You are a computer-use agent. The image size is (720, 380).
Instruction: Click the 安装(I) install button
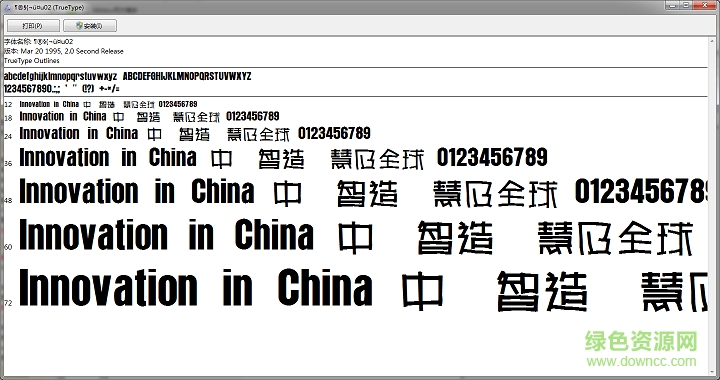pyautogui.click(x=90, y=26)
